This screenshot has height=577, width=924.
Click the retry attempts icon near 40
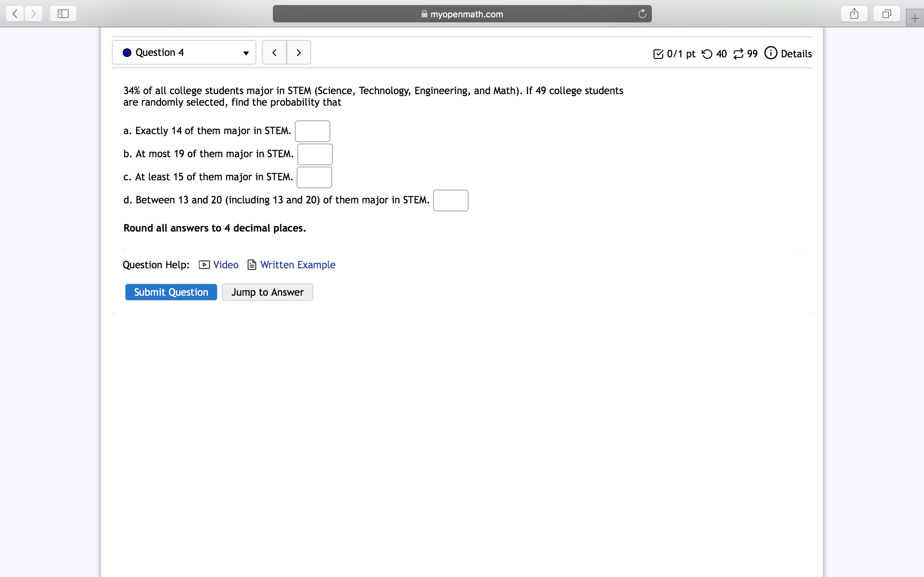pyautogui.click(x=707, y=54)
